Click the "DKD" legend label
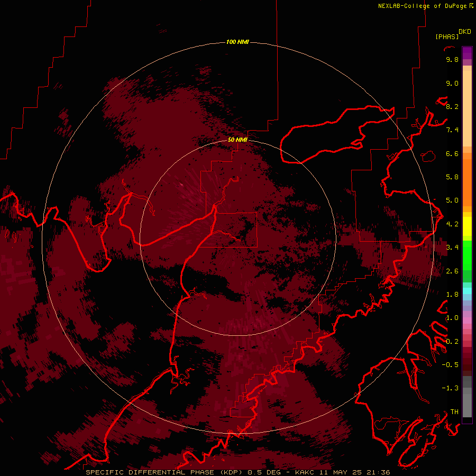476x476 pixels. click(465, 32)
